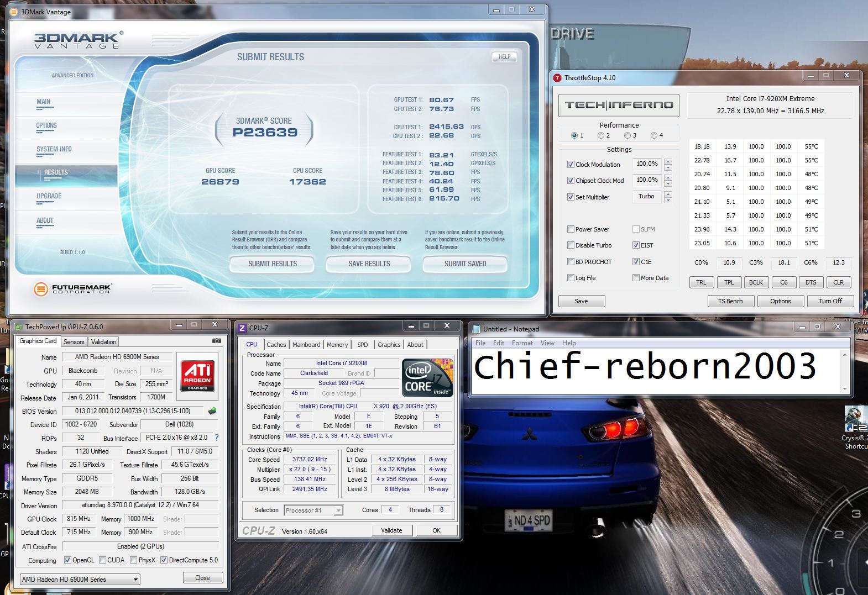868x595 pixels.
Task: Switch to the Validation tab in GPU-Z
Action: (104, 342)
